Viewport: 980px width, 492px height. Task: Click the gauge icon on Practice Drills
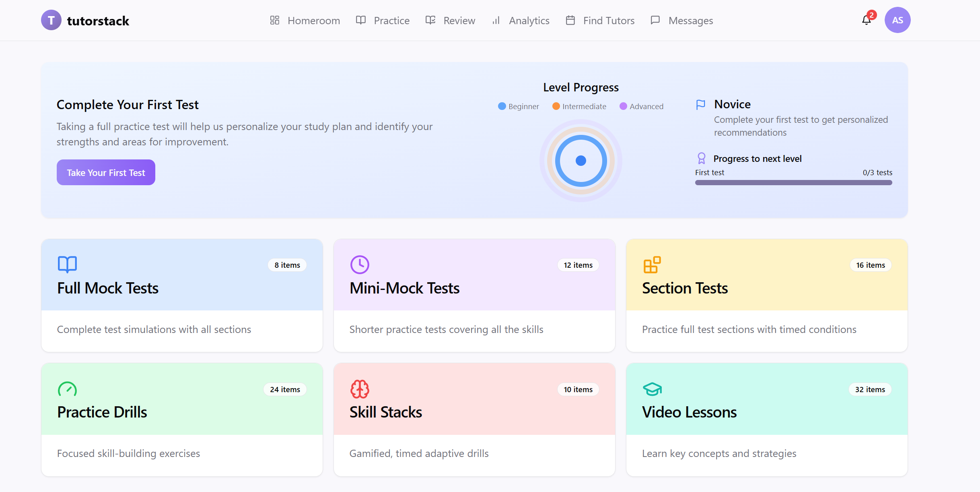tap(67, 389)
